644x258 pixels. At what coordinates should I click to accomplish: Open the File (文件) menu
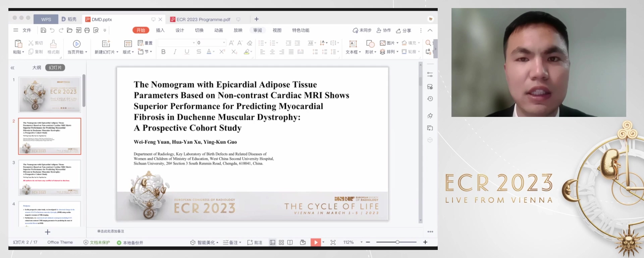[27, 30]
